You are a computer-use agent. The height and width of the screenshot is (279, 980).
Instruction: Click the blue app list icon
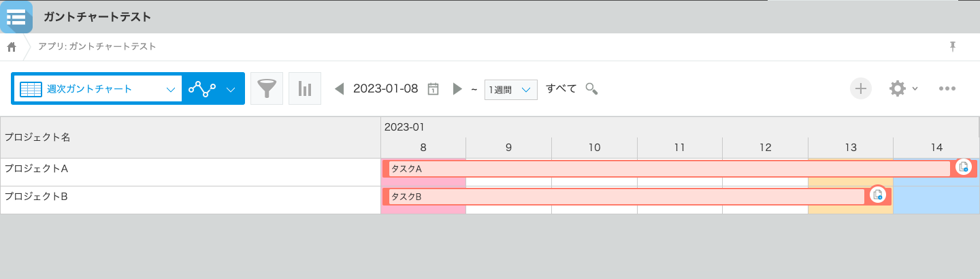click(x=16, y=16)
